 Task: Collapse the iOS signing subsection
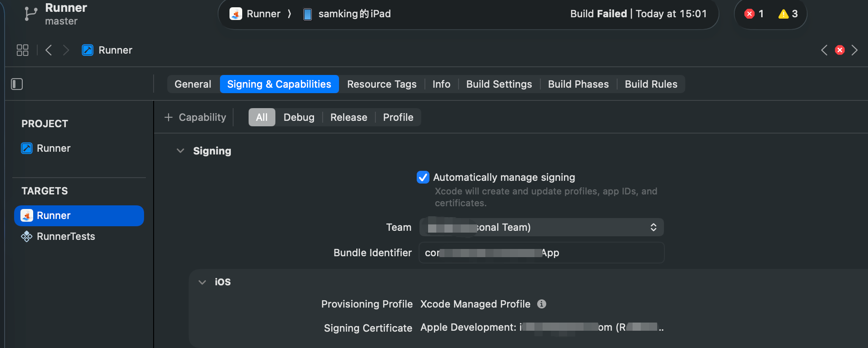202,282
